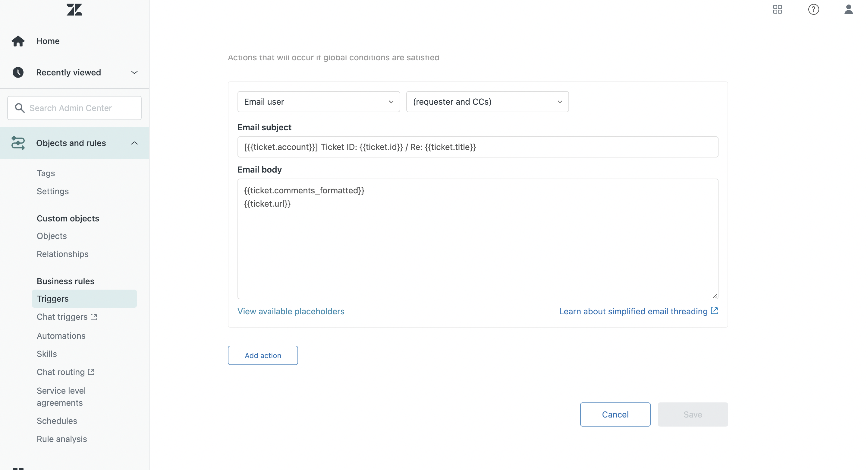Click the Recently viewed clock icon

[x=18, y=72]
